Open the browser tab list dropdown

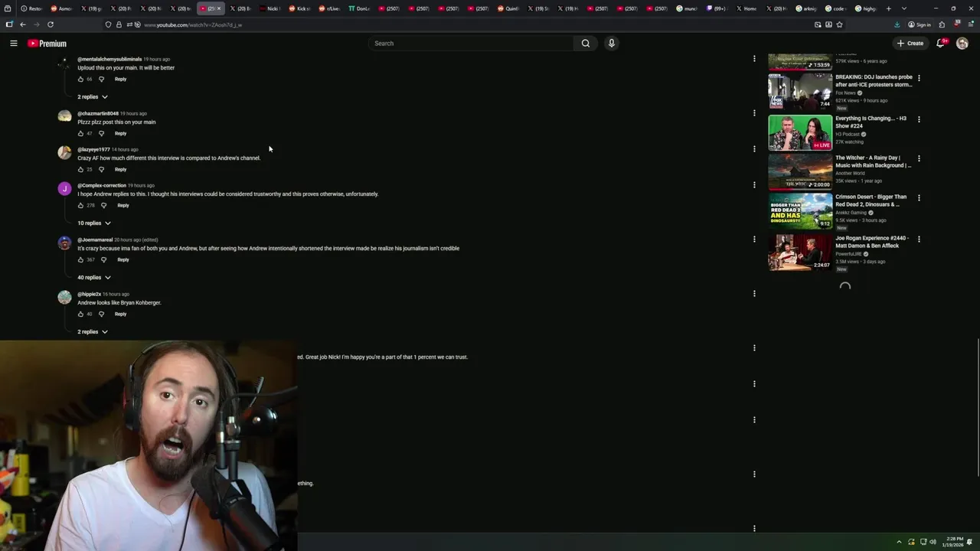coord(904,8)
